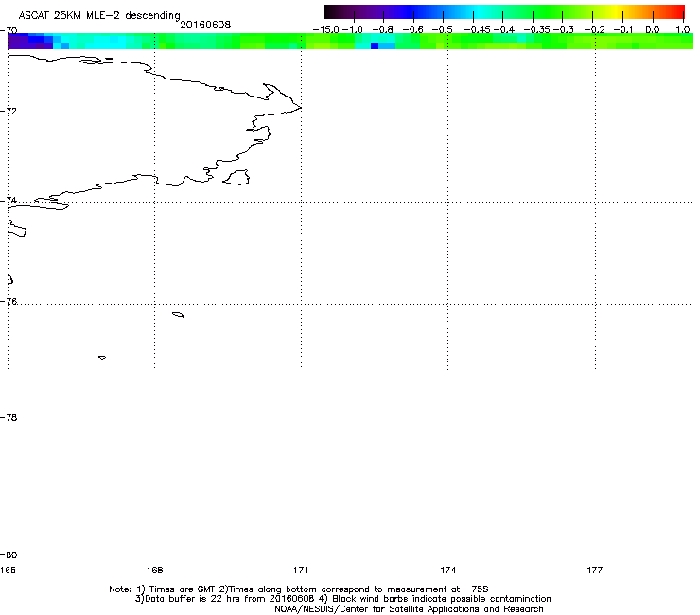Image resolution: width=700 pixels, height=615 pixels.
Task: Click the red end of the color bar
Action: coord(677,12)
